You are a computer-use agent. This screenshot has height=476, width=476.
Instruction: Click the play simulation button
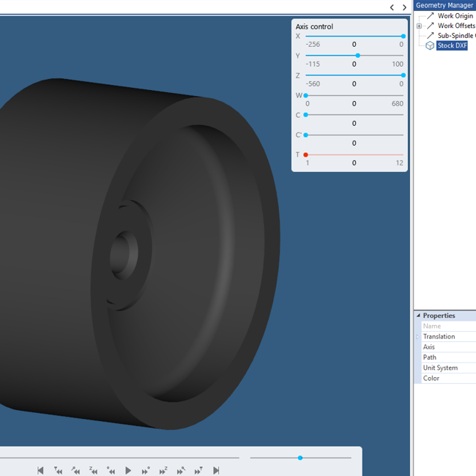pos(128,470)
